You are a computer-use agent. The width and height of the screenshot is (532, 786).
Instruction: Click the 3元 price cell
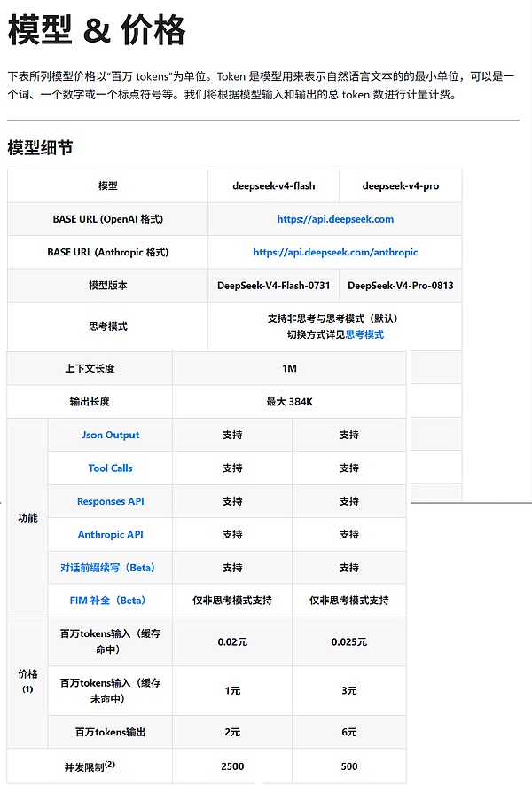click(x=349, y=691)
